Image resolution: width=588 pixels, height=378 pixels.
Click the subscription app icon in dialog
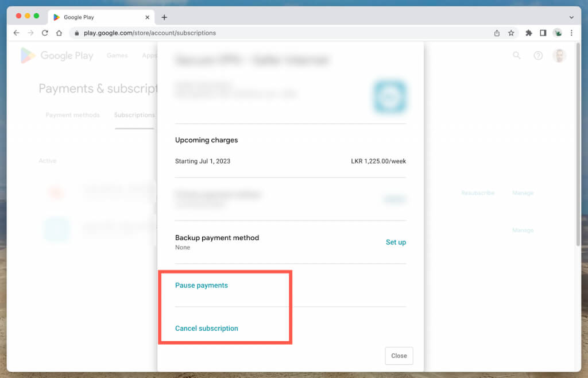click(390, 97)
